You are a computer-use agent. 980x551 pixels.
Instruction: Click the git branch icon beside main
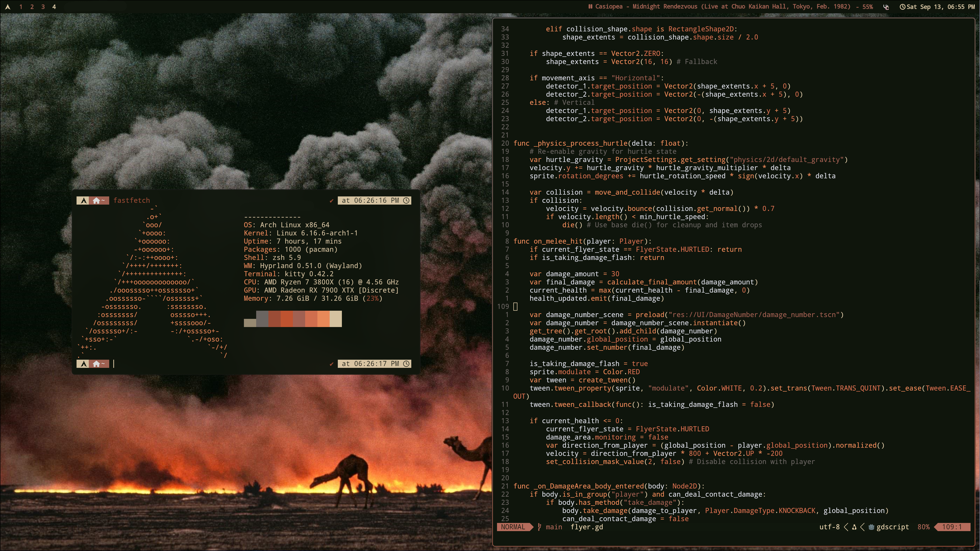coord(539,527)
